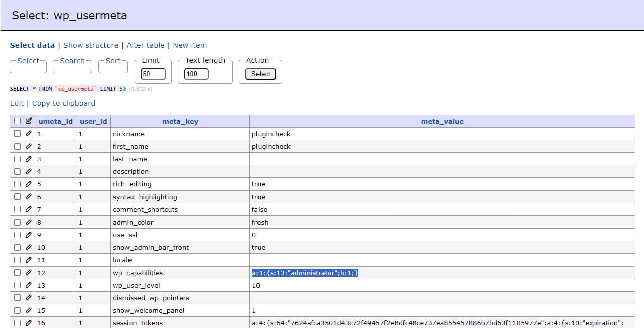Click pencil icon beside wp_user_level row

(x=28, y=285)
